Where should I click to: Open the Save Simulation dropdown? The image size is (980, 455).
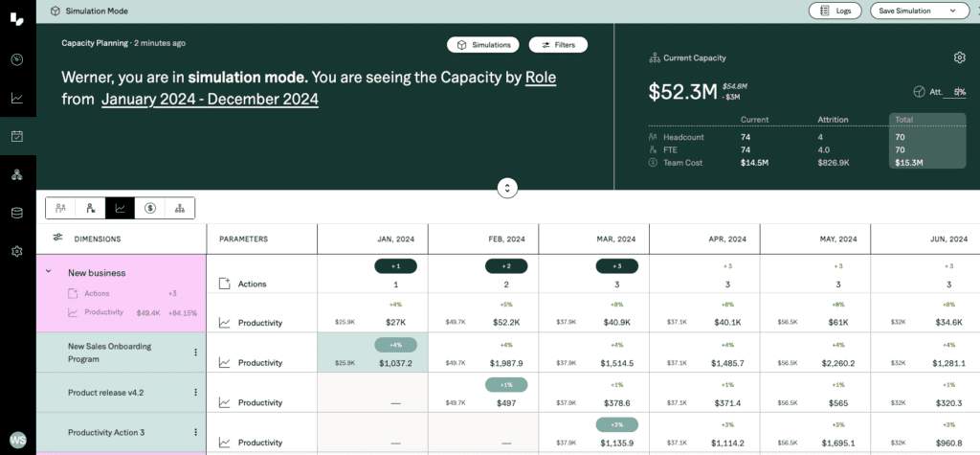(919, 11)
